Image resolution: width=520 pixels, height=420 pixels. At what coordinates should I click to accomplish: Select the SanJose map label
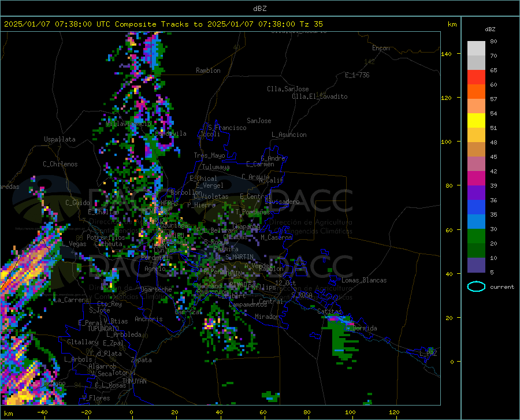(x=259, y=121)
